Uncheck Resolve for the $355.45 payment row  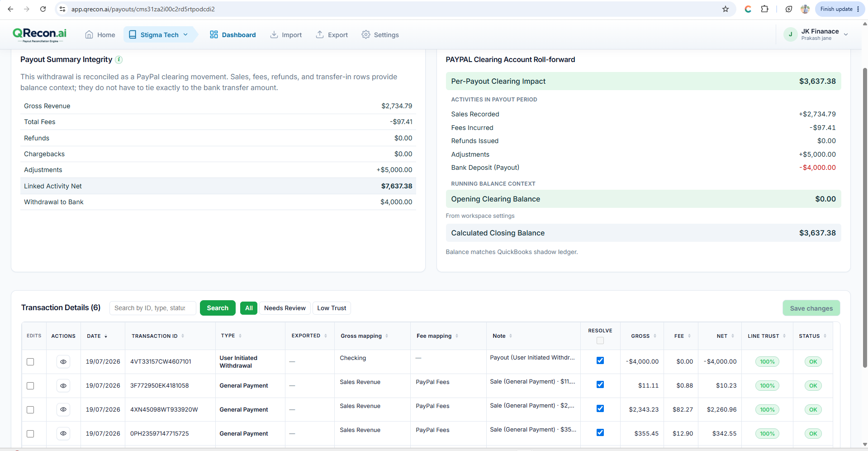[600, 432]
